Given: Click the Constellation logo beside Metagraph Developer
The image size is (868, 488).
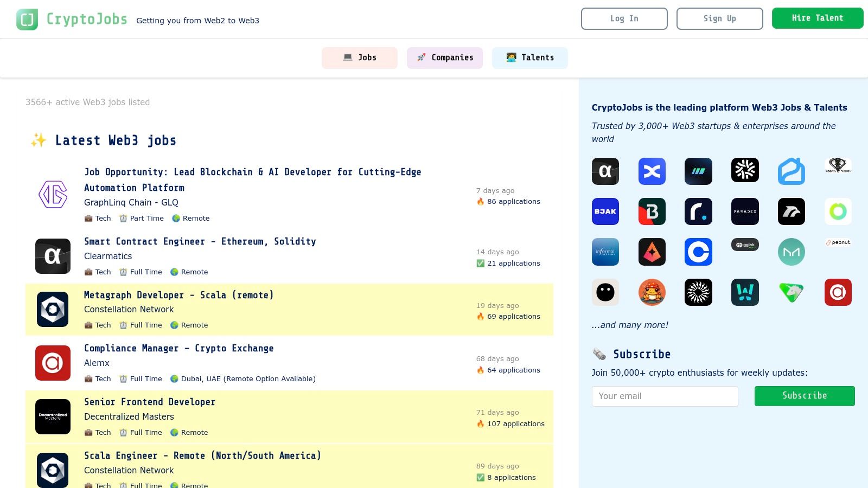Looking at the screenshot, I should coord(53,309).
